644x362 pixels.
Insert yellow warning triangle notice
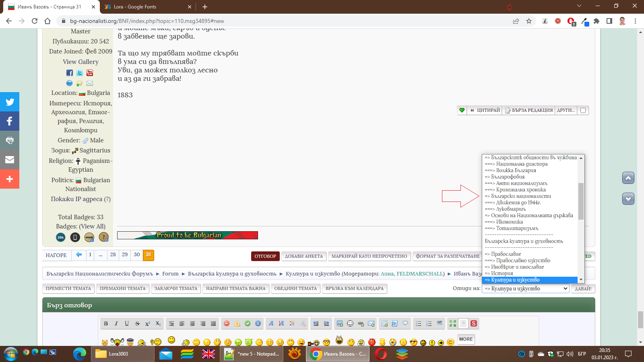[237, 323]
